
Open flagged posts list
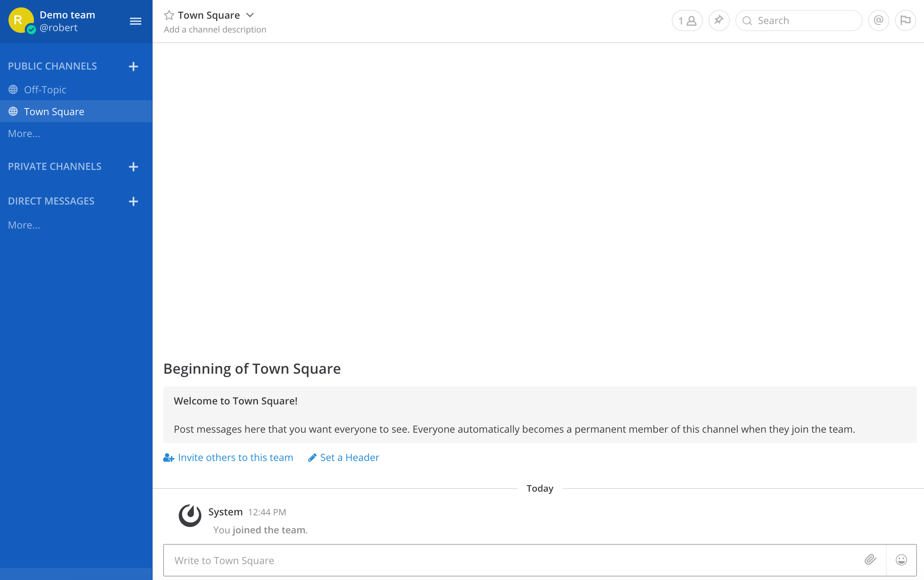pyautogui.click(x=905, y=20)
